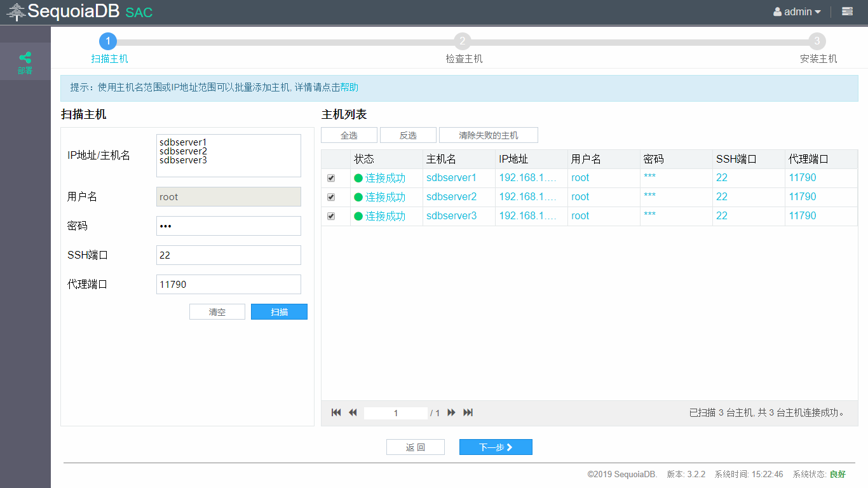The image size is (868, 488).
Task: Click the SequoiaDB tree logo icon
Action: click(16, 11)
